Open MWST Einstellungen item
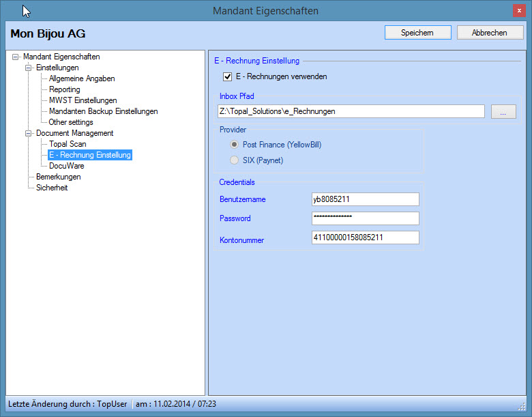The image size is (532, 417). pos(83,100)
